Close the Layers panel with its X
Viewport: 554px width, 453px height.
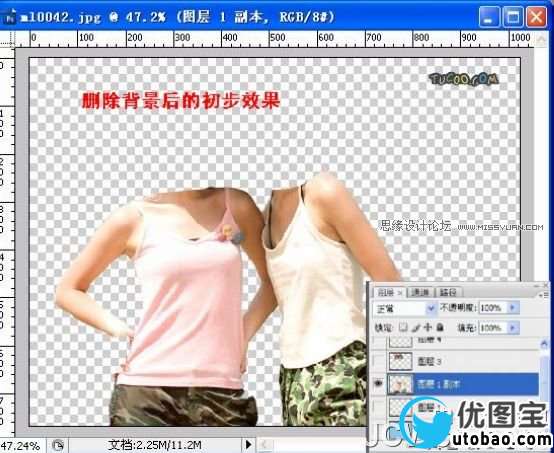(546, 285)
